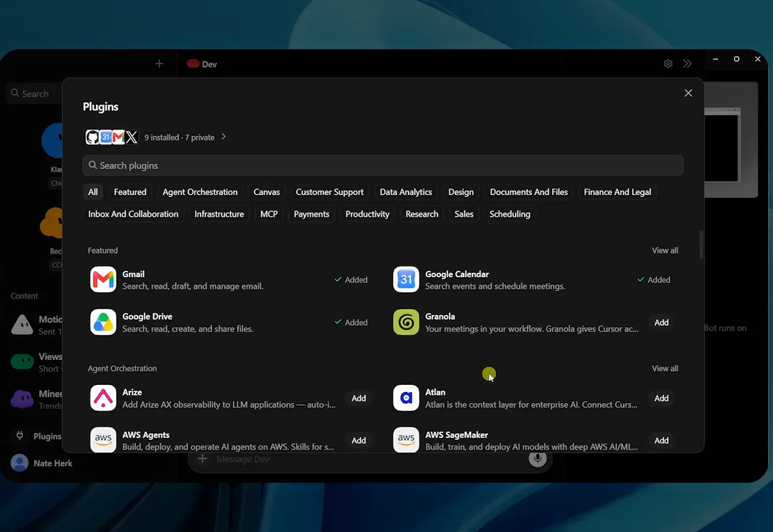Filter plugins by Scheduling category
The image size is (773, 532).
[x=510, y=214]
